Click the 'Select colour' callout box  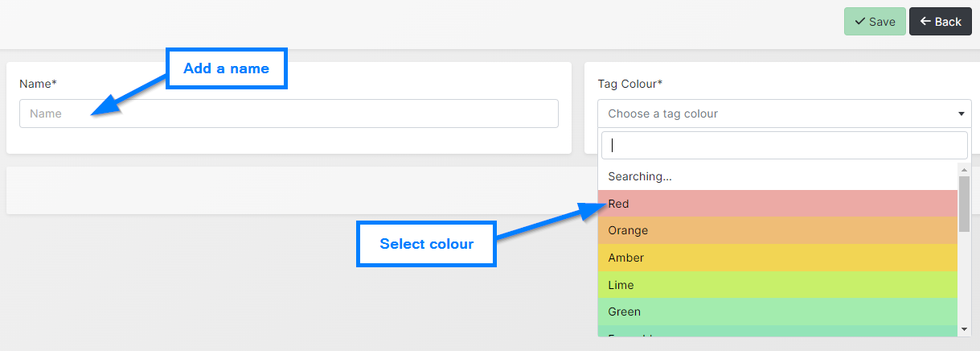[x=426, y=244]
